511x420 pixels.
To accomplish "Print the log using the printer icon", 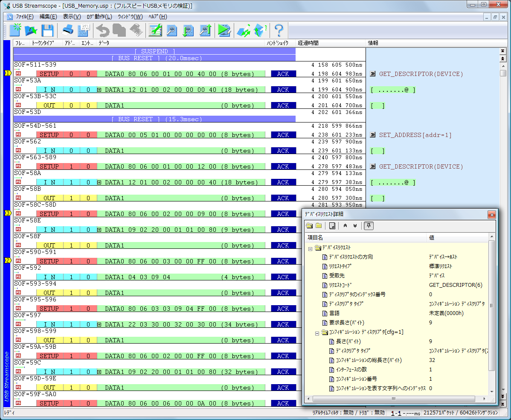I will [x=67, y=30].
